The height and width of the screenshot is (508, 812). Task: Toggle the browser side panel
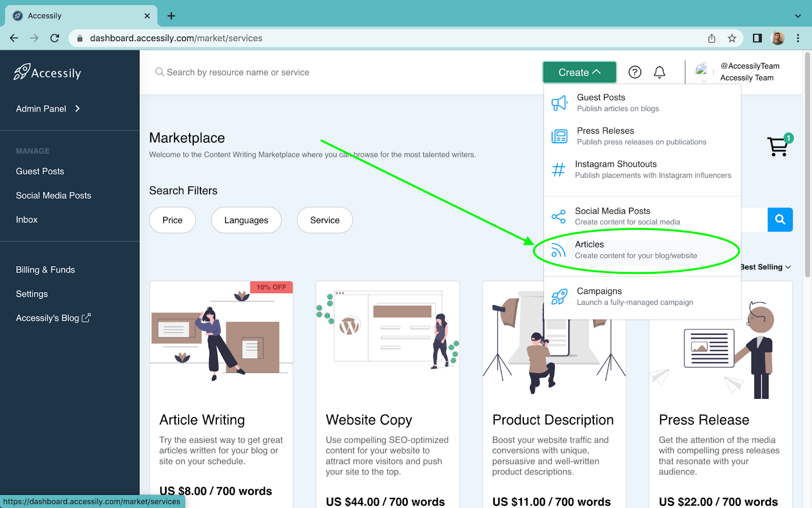point(757,38)
